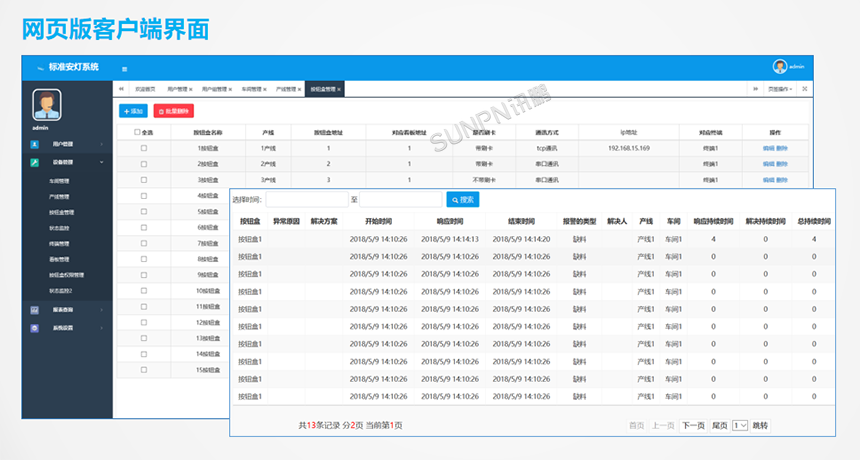Open 状态监控 in the sidebar submenu
Viewport: 860px width, 460px height.
tap(59, 228)
